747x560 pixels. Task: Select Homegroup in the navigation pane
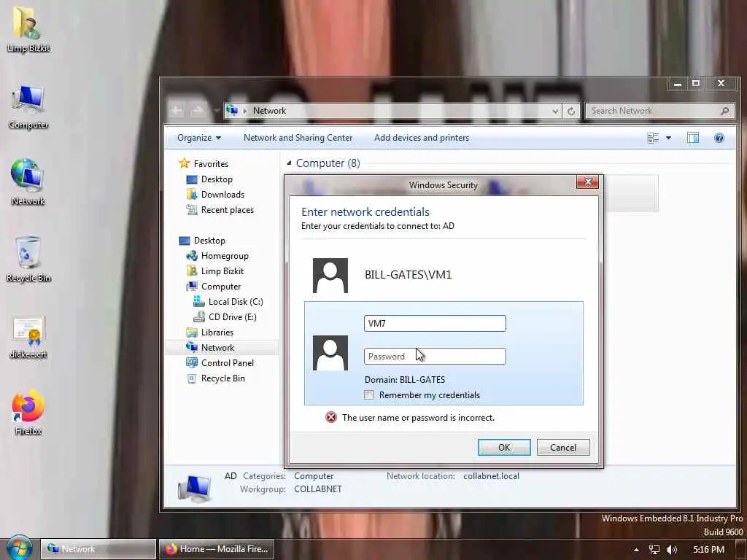click(x=225, y=256)
